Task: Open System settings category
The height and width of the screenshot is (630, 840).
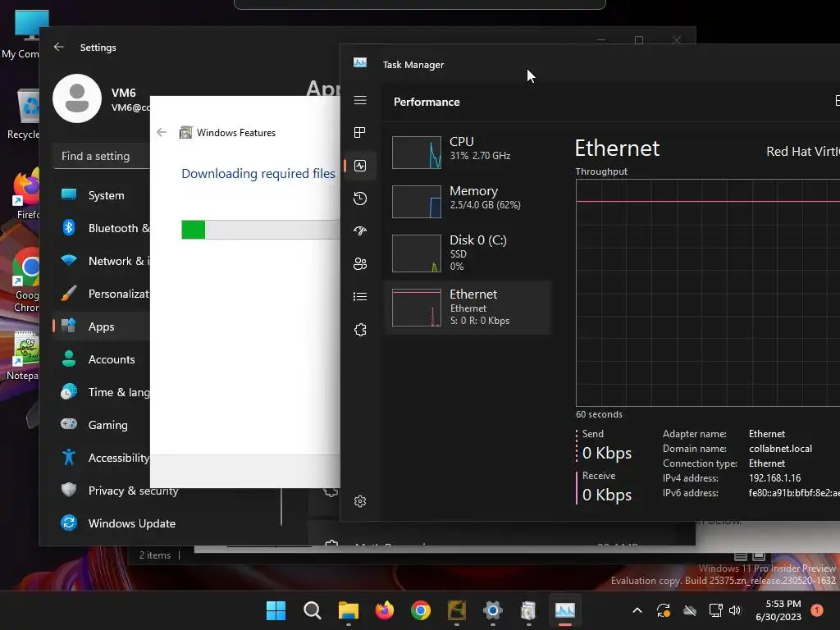Action: [102, 195]
